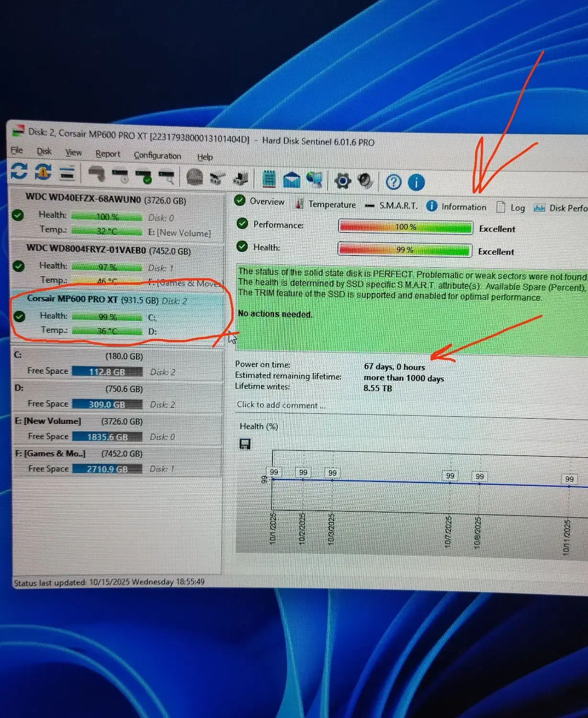The height and width of the screenshot is (718, 588).
Task: Click the refresh-with-warning toolbar icon
Action: [43, 172]
